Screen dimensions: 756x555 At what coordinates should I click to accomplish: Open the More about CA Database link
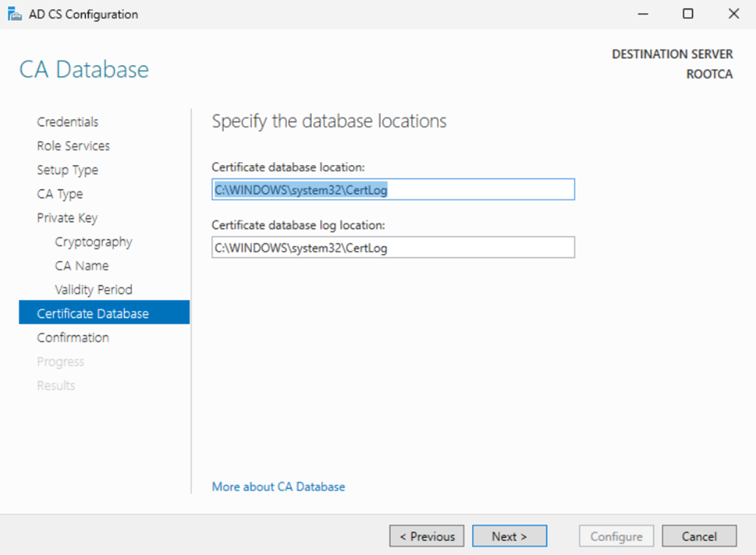pyautogui.click(x=278, y=487)
